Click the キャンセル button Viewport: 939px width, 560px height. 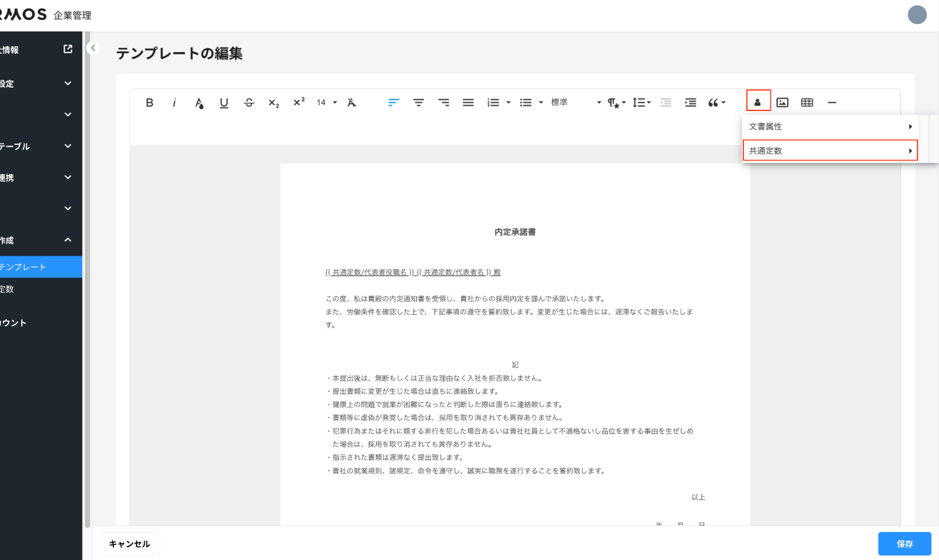[130, 544]
